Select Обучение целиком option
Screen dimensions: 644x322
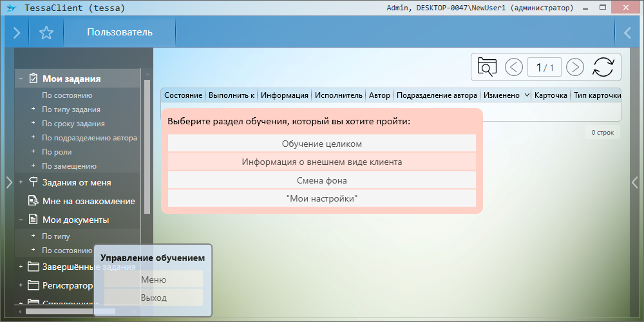321,144
